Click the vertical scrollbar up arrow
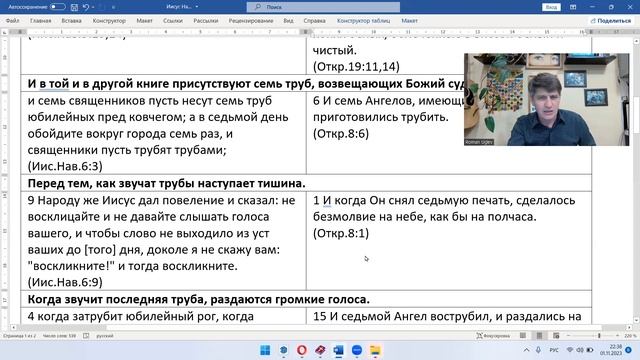 pyautogui.click(x=636, y=42)
